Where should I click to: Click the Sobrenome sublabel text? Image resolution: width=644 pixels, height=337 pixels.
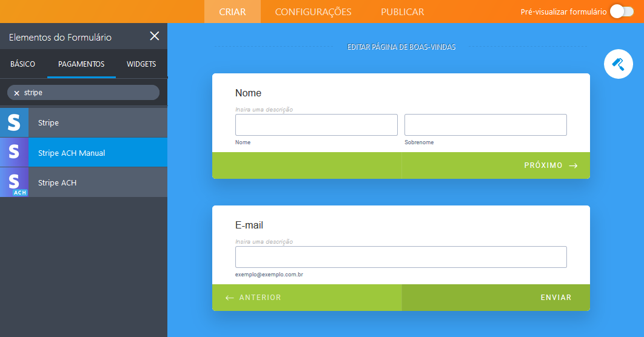click(x=419, y=142)
